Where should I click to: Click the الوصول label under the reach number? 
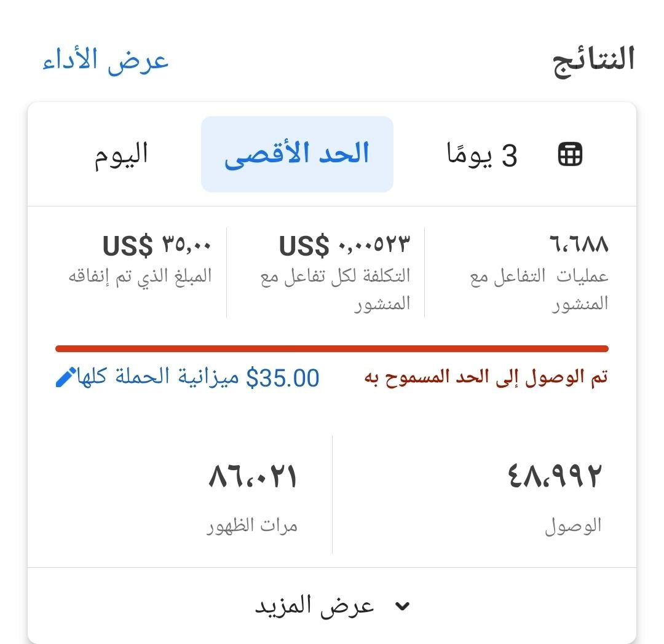[x=573, y=527]
